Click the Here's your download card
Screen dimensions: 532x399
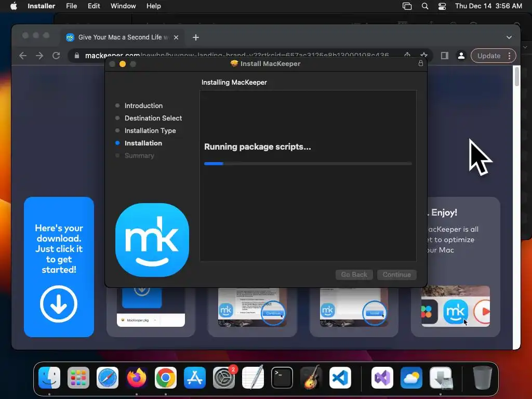tap(59, 267)
